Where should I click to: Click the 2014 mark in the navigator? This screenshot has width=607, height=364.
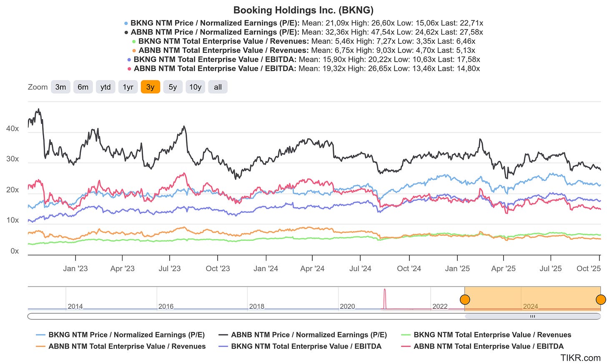[75, 307]
